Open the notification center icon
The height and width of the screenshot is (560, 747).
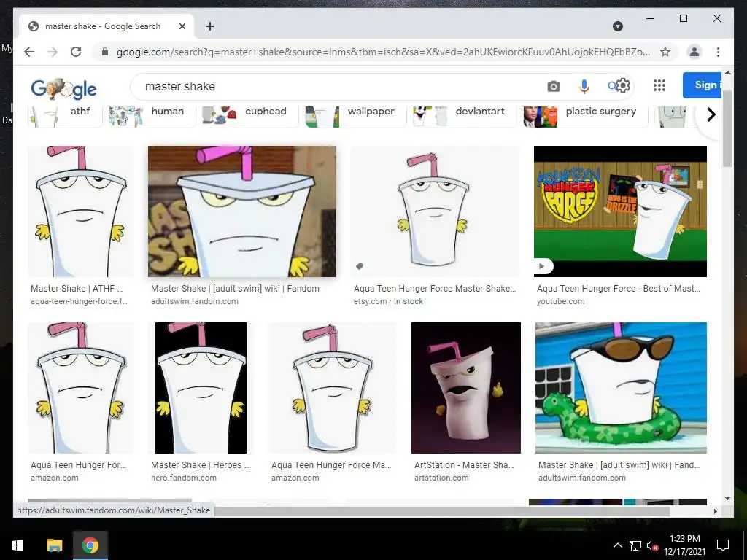(x=723, y=545)
